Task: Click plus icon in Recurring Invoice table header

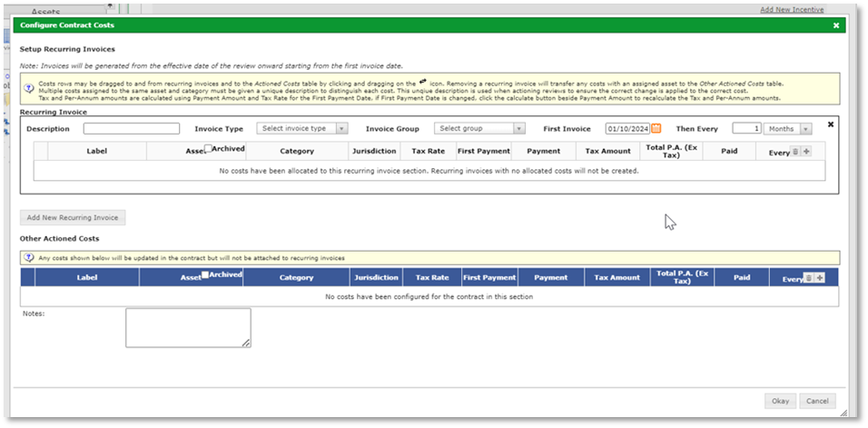Action: point(806,151)
